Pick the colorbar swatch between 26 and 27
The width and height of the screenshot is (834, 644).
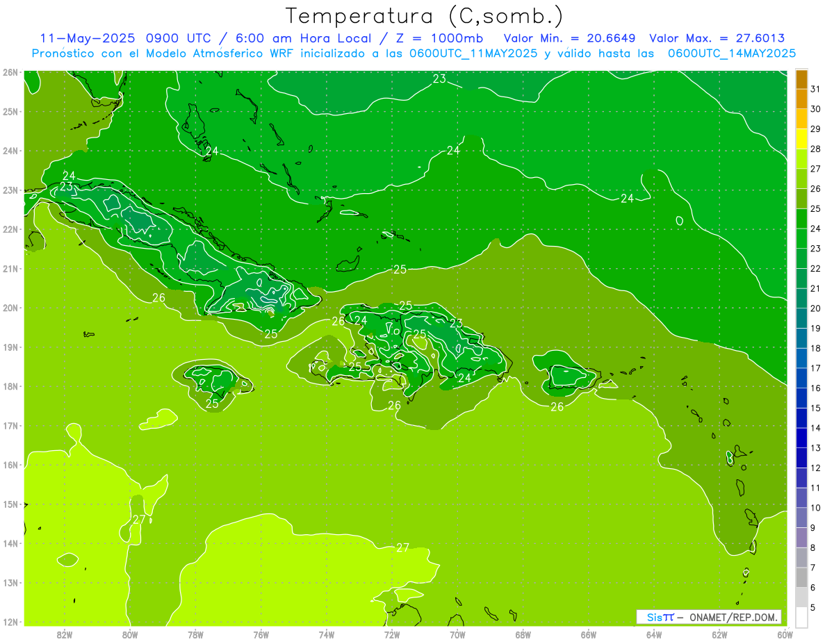[801, 179]
